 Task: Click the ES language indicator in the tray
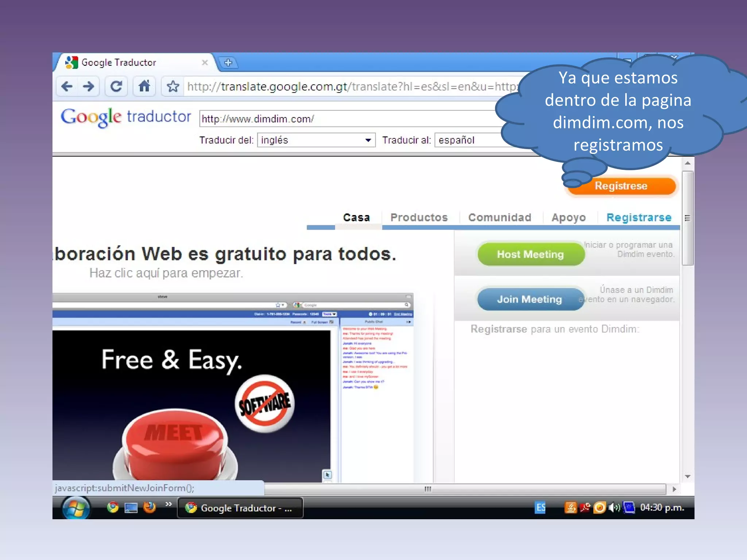click(541, 507)
